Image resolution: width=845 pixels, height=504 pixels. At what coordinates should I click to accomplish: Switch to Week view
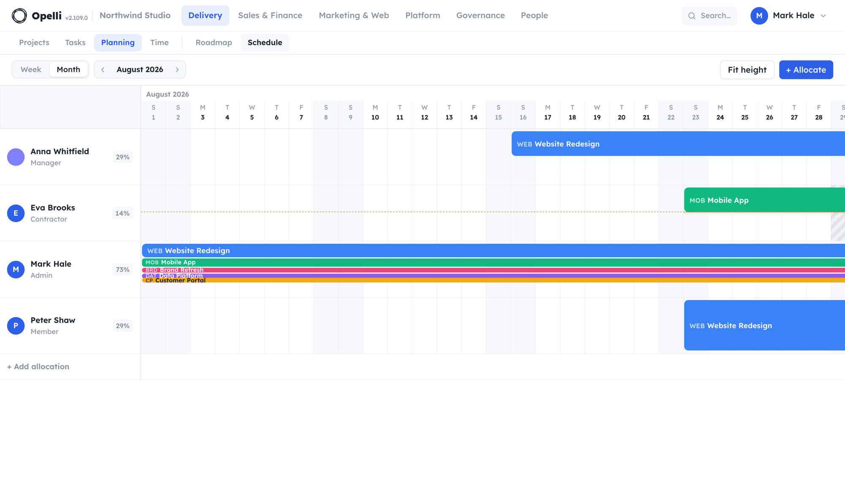point(31,70)
